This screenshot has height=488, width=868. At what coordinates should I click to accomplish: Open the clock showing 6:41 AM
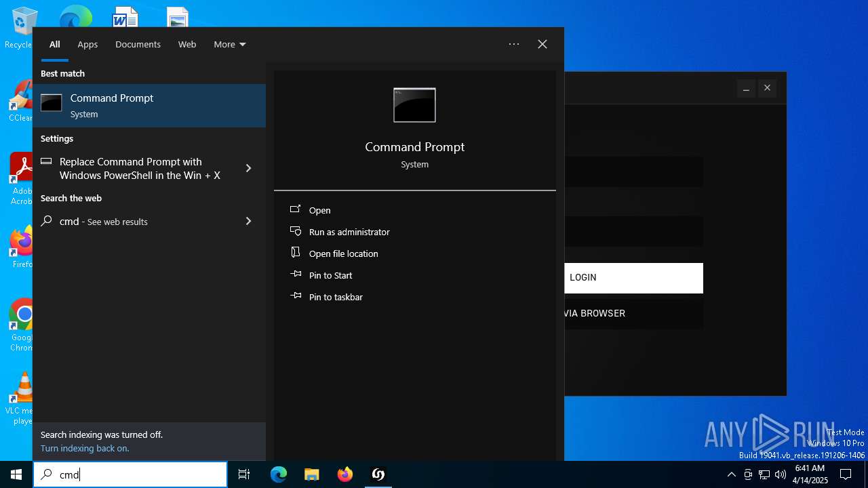810,474
